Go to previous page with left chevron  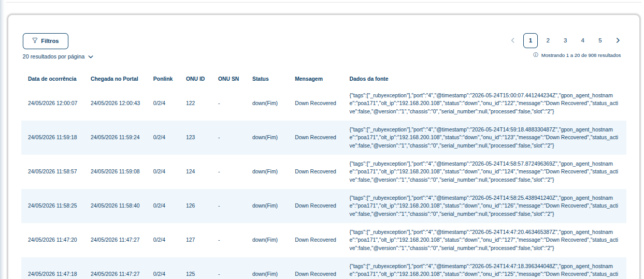coord(512,40)
